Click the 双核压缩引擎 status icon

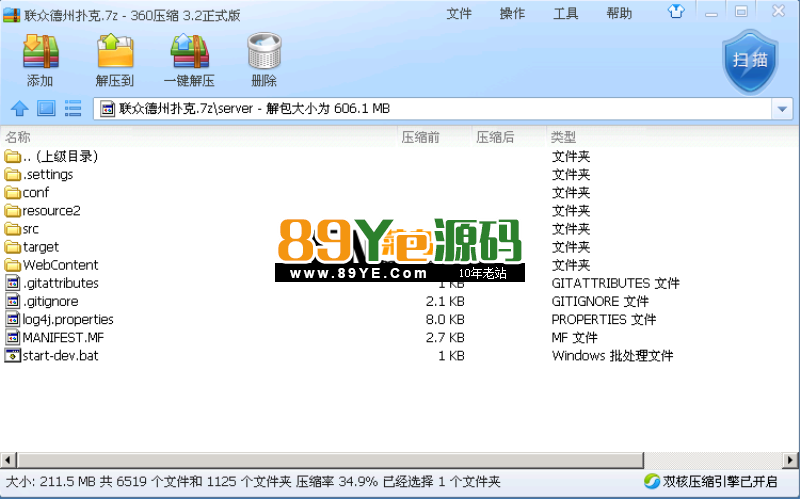(x=652, y=481)
